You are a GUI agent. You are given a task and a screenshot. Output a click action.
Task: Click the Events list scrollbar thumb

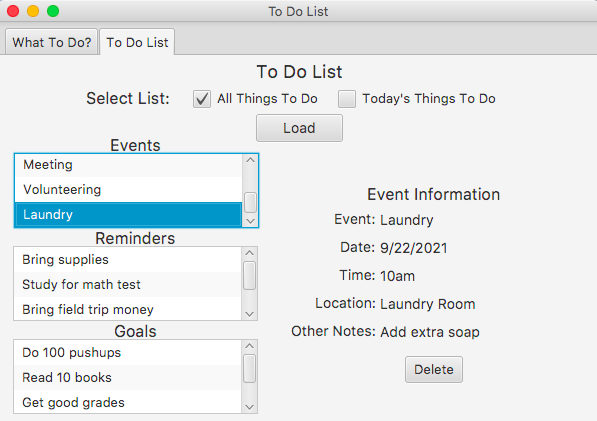point(250,203)
